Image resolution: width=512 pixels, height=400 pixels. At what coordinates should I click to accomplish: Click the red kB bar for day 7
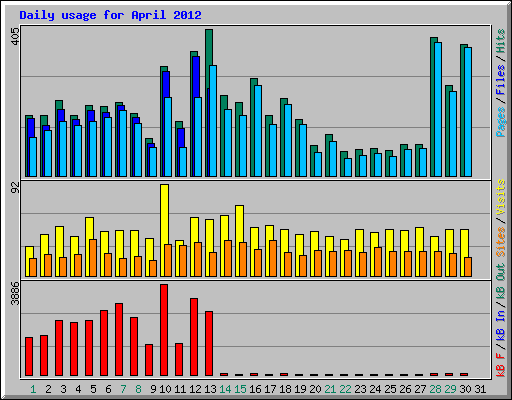[x=119, y=340]
